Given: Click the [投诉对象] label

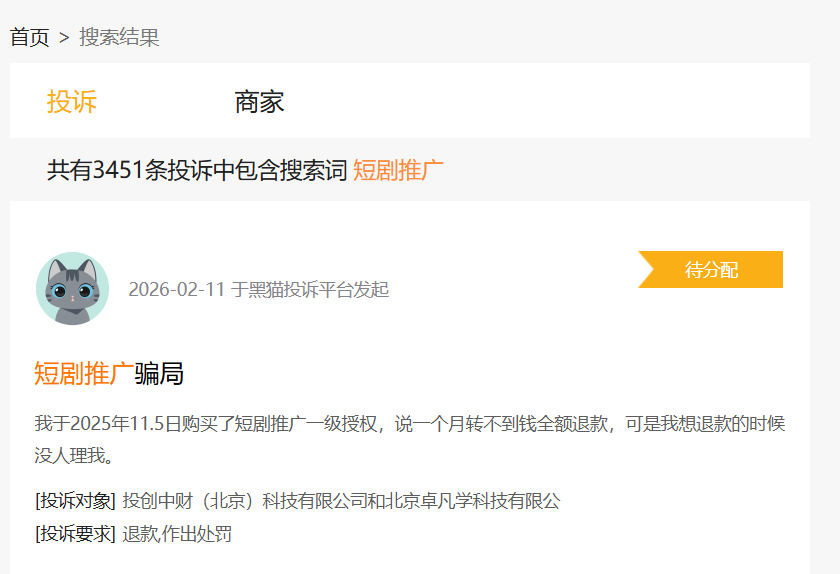Looking at the screenshot, I should 75,501.
